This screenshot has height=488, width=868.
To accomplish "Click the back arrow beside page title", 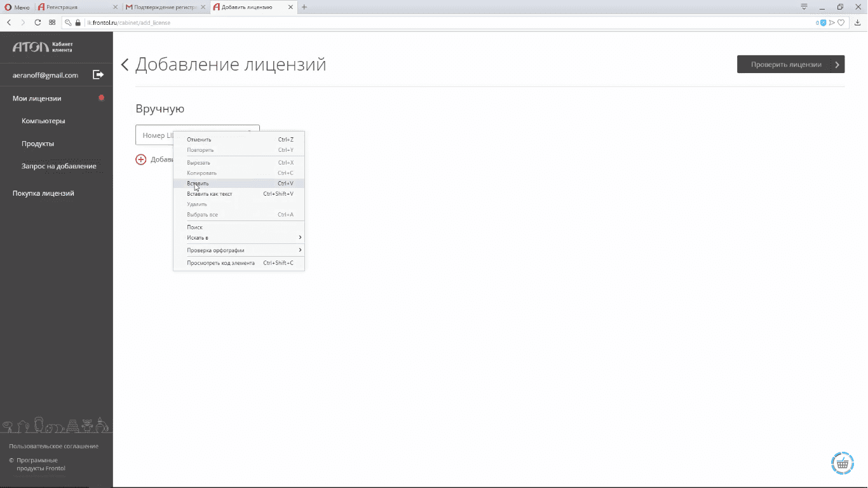I will pyautogui.click(x=125, y=65).
